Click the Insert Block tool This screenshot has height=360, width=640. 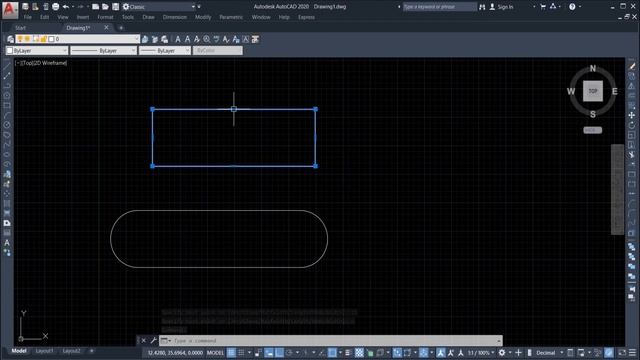tap(7, 174)
